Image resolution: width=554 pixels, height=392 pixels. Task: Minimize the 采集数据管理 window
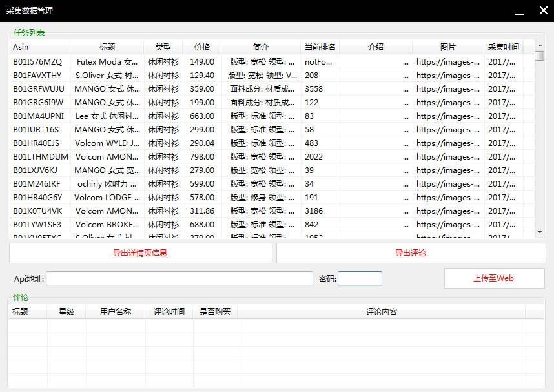(518, 11)
